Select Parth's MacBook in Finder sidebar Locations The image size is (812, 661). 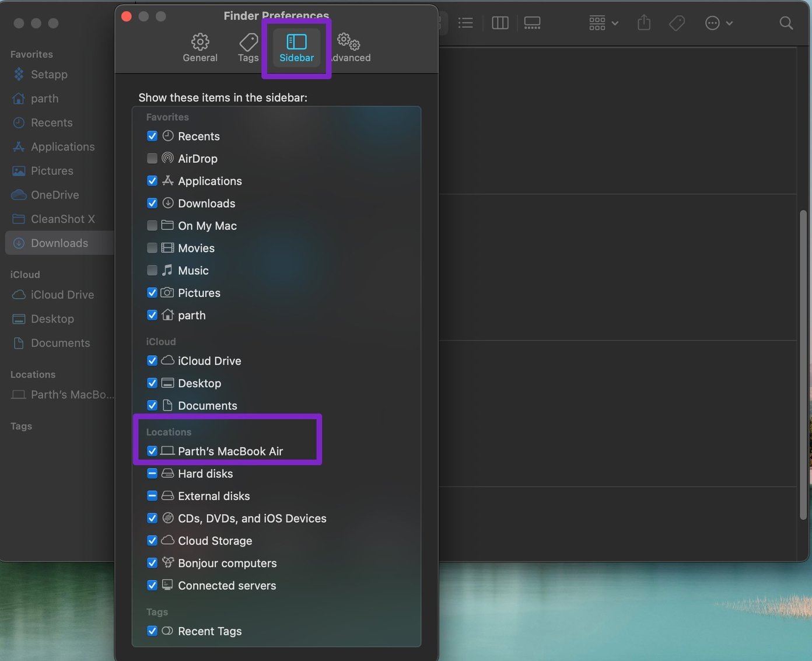pos(59,394)
